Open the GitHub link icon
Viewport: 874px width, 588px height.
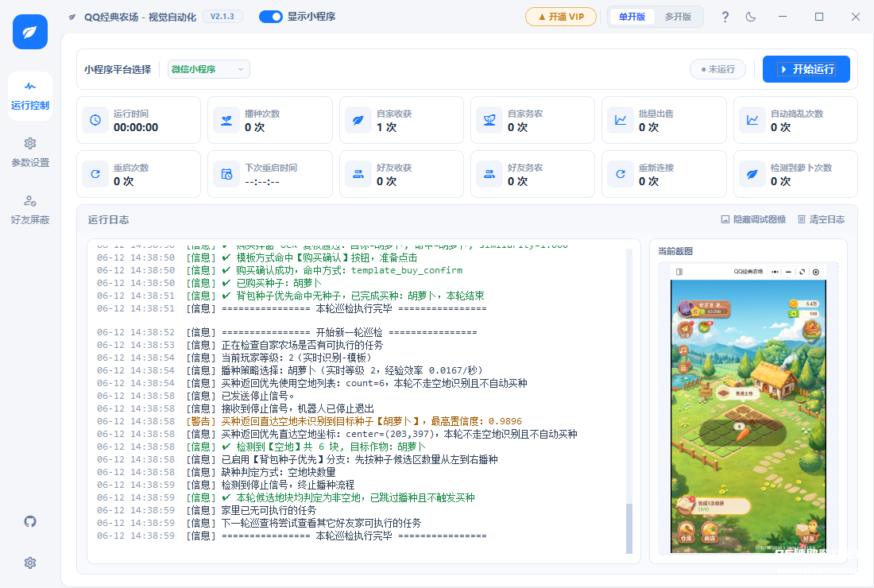click(x=30, y=522)
